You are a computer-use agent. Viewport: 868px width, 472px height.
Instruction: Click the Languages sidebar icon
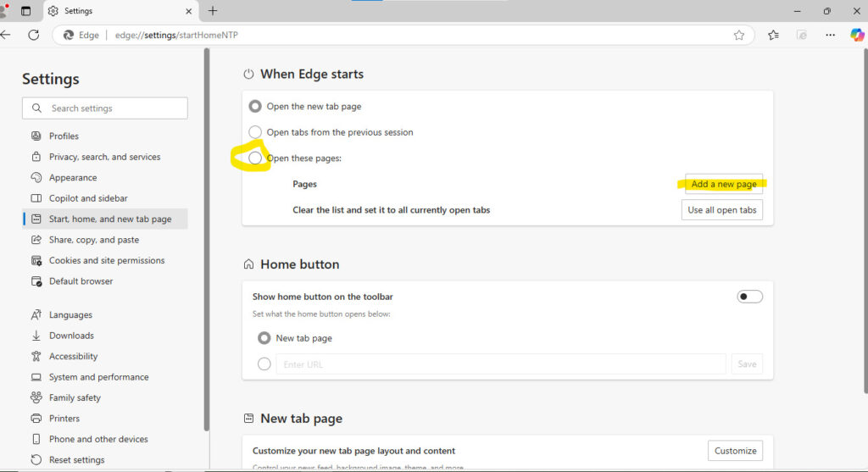(36, 314)
